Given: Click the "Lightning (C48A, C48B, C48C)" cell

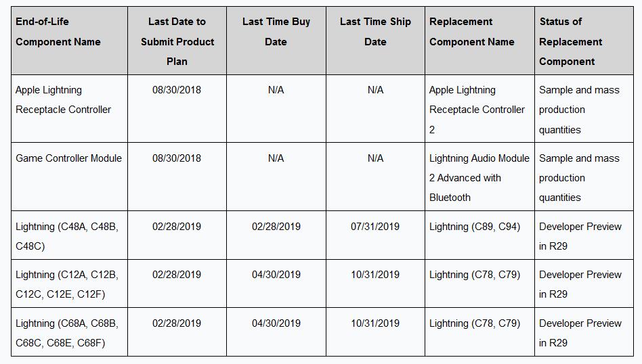Looking at the screenshot, I should tap(66, 236).
